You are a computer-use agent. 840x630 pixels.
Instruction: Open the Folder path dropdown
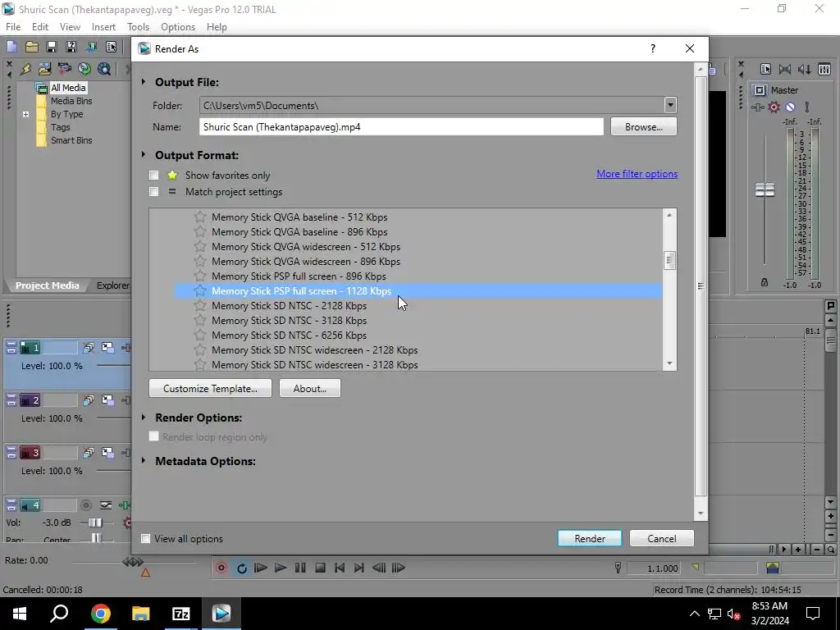click(x=670, y=105)
